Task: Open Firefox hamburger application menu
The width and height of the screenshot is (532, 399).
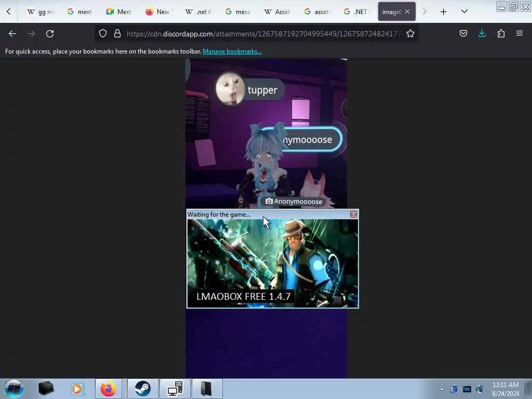Action: coord(520,33)
